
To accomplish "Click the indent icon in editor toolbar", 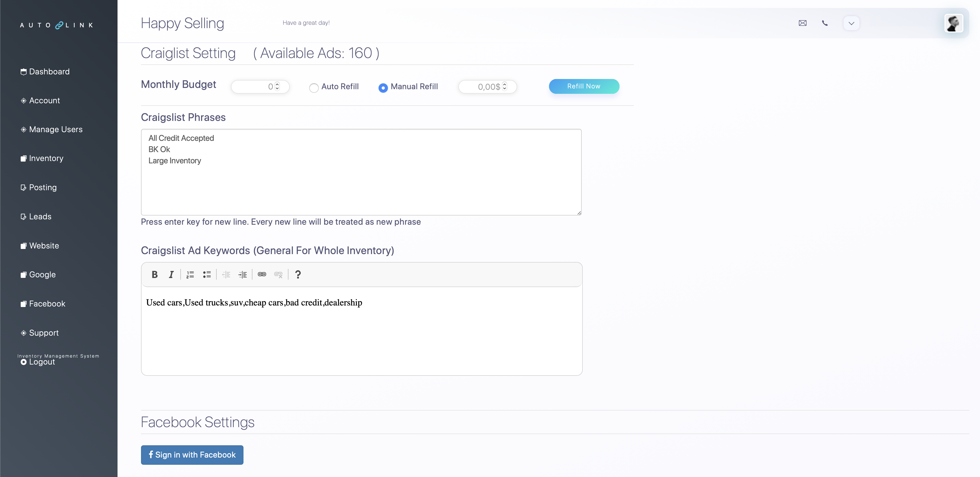I will click(x=243, y=275).
